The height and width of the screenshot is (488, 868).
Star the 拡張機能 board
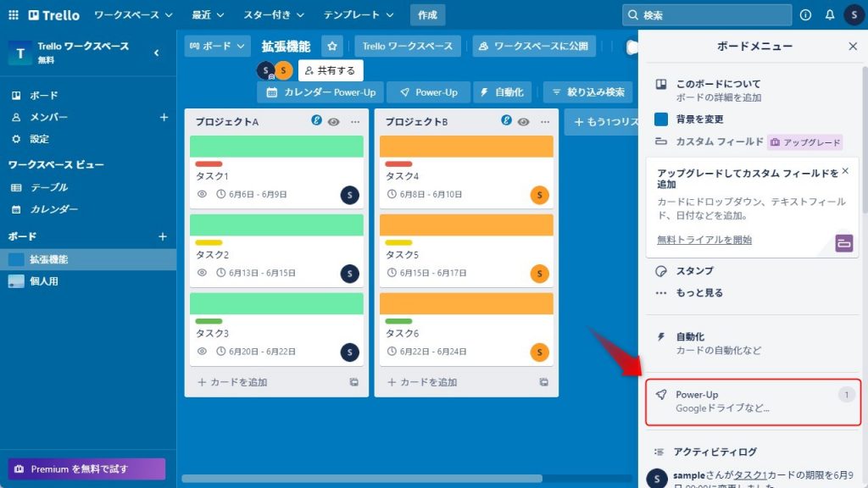tap(332, 46)
